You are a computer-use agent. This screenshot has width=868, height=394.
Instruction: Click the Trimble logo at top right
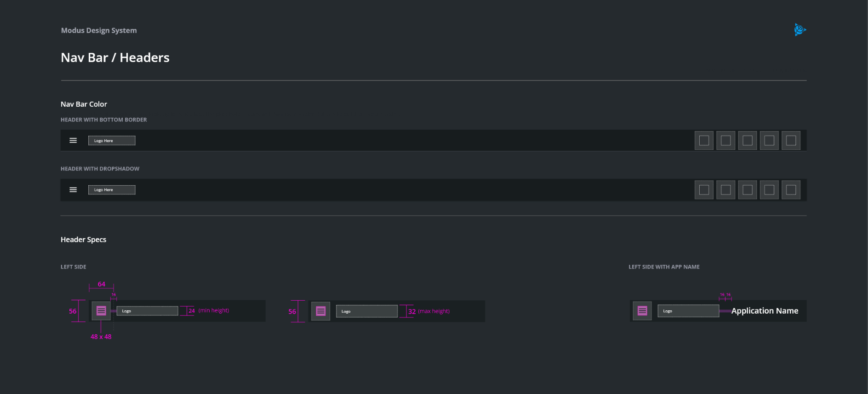point(800,29)
